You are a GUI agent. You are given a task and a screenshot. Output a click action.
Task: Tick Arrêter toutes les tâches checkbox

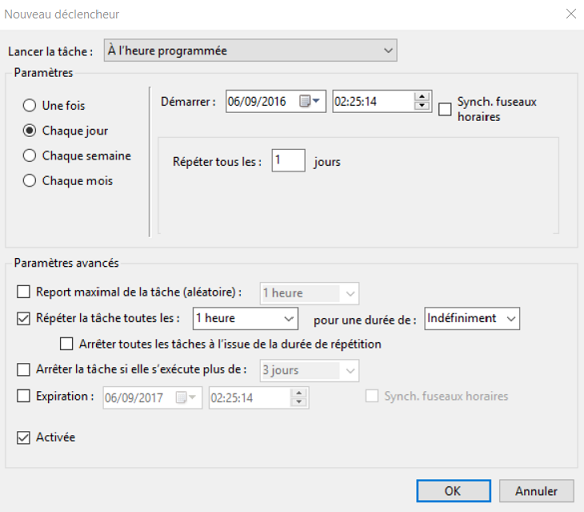66,344
